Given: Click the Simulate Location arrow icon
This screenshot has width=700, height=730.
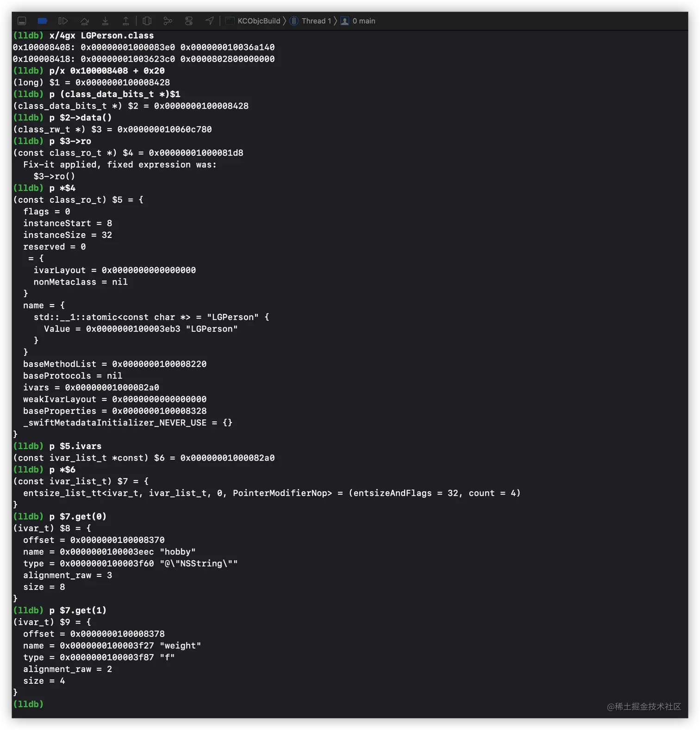Looking at the screenshot, I should click(210, 21).
